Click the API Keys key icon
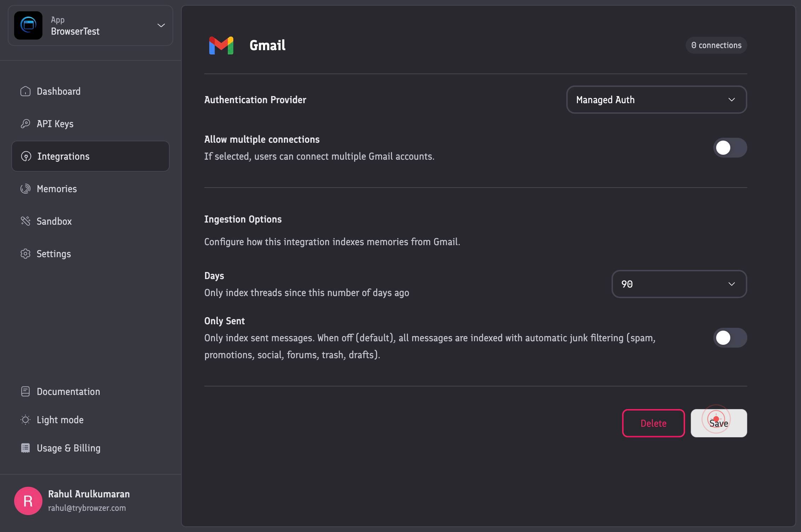Image resolution: width=801 pixels, height=532 pixels. point(25,124)
